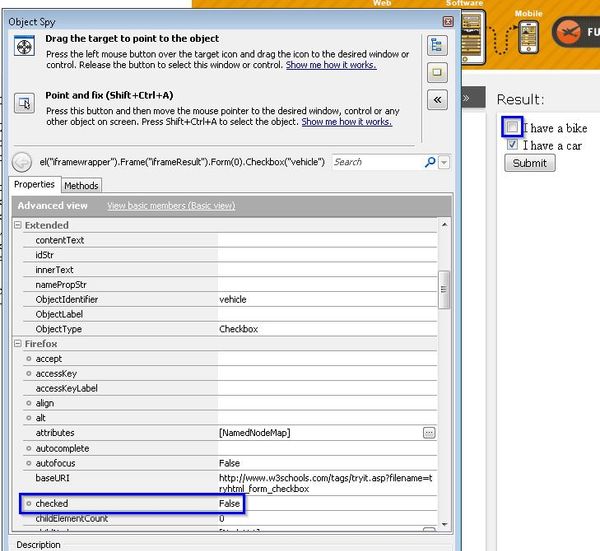Check the "I have a bike" checkbox

point(512,128)
